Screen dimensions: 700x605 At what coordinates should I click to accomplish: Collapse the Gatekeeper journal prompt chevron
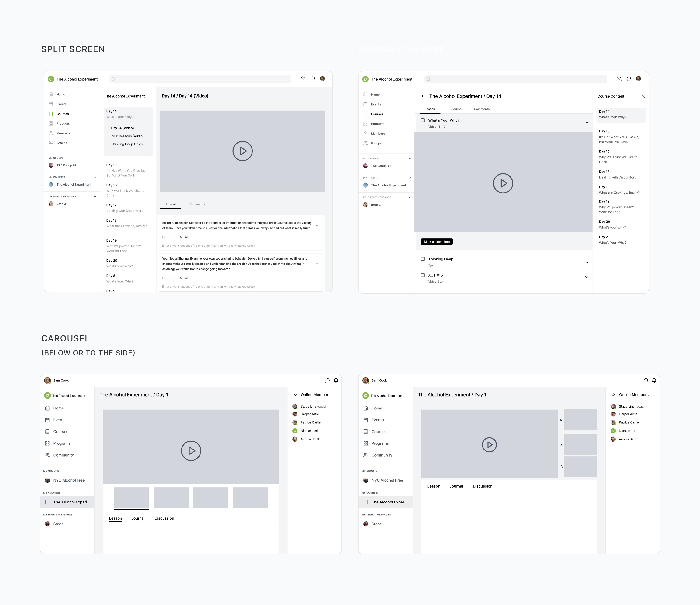tap(317, 225)
